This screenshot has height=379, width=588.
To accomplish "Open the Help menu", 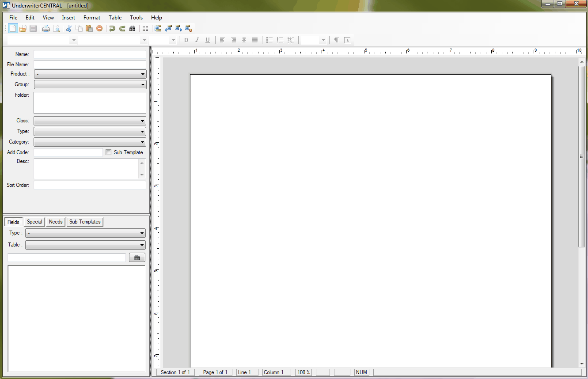I will click(157, 18).
